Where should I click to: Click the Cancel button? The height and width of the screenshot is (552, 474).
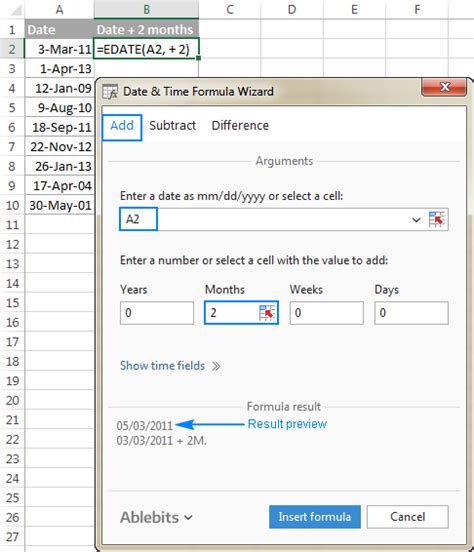point(407,516)
